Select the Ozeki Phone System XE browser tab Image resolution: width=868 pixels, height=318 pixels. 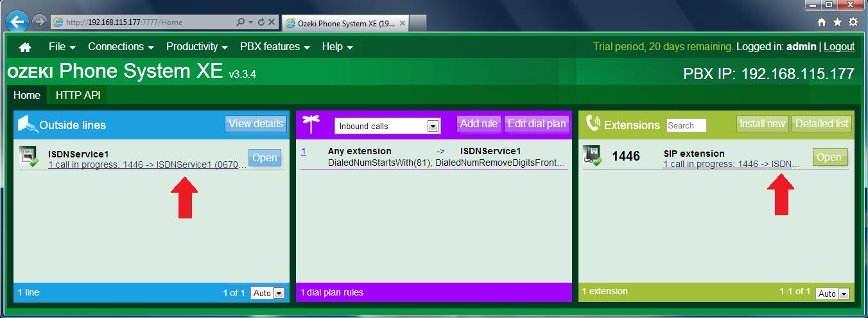click(x=346, y=22)
